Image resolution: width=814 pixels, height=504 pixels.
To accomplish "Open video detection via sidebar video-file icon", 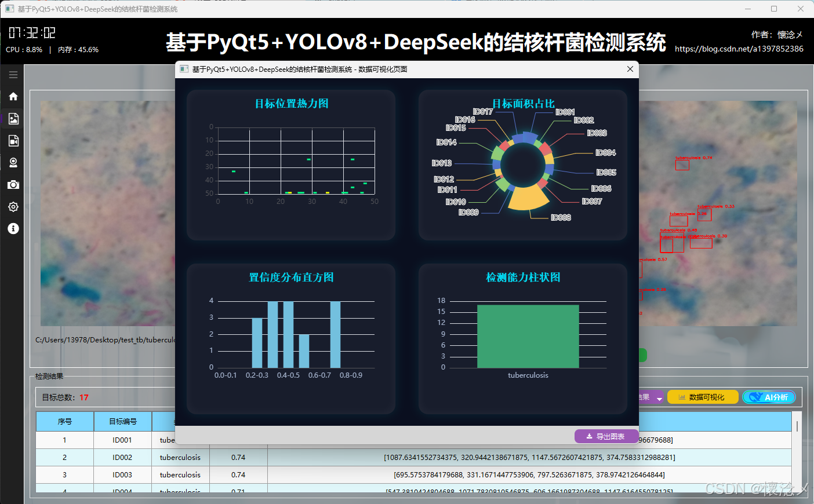I will coord(13,141).
